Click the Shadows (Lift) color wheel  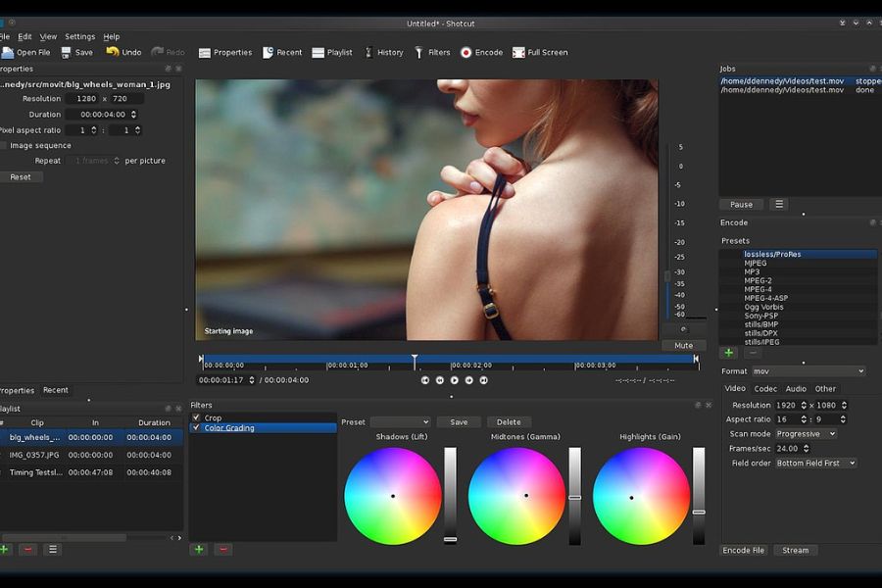pyautogui.click(x=393, y=496)
